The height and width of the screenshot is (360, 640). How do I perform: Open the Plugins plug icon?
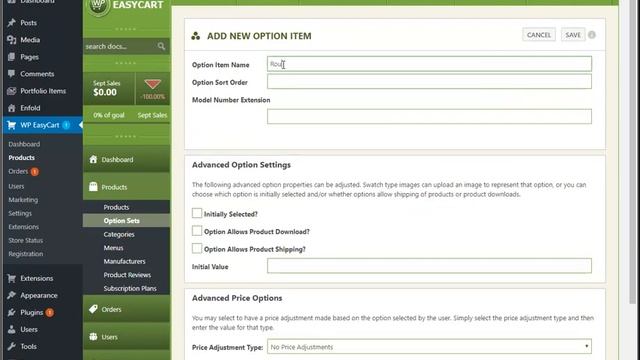coord(11,313)
